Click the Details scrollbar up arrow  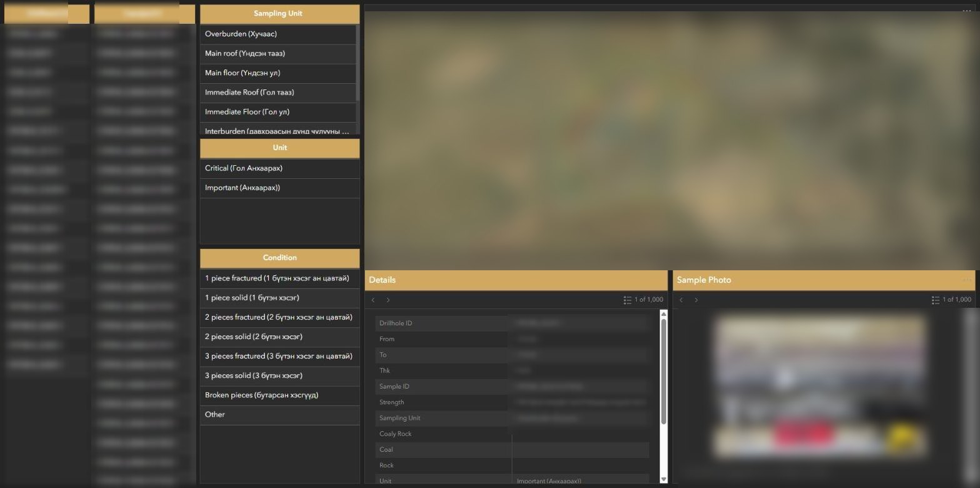[x=664, y=313]
